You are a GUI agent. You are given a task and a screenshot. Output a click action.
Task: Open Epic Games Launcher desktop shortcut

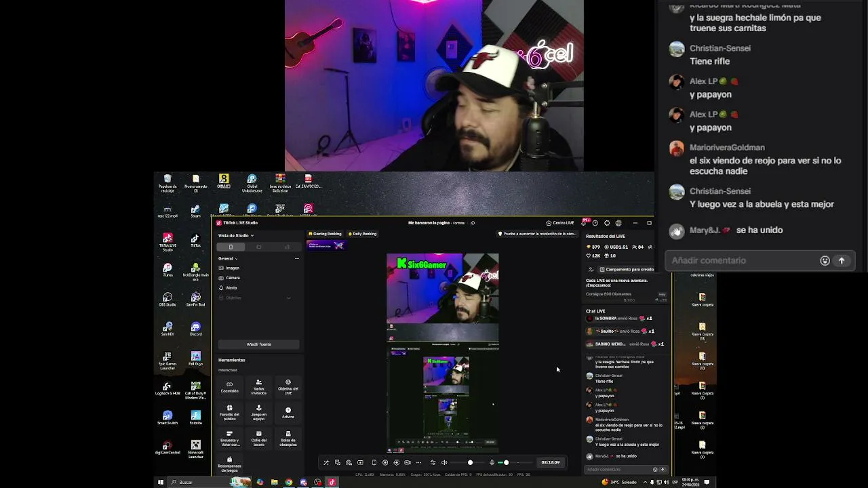tap(167, 360)
